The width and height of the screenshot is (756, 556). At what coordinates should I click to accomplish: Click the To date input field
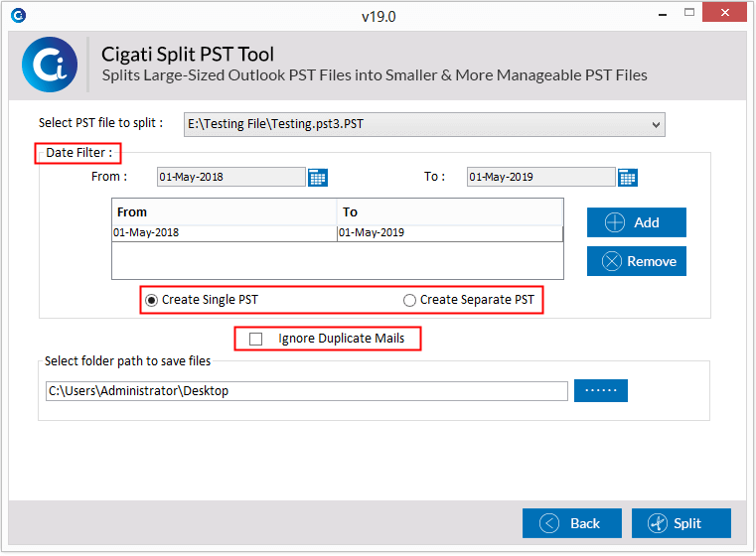[x=541, y=177]
